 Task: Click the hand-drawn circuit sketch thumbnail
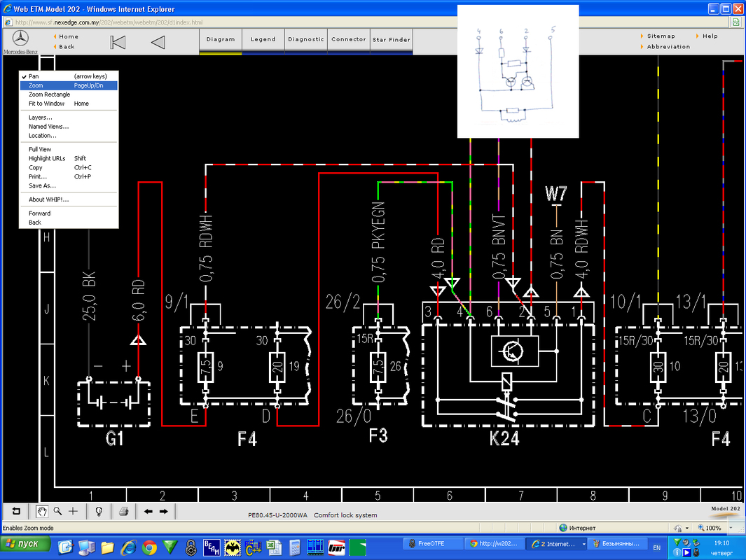(518, 71)
